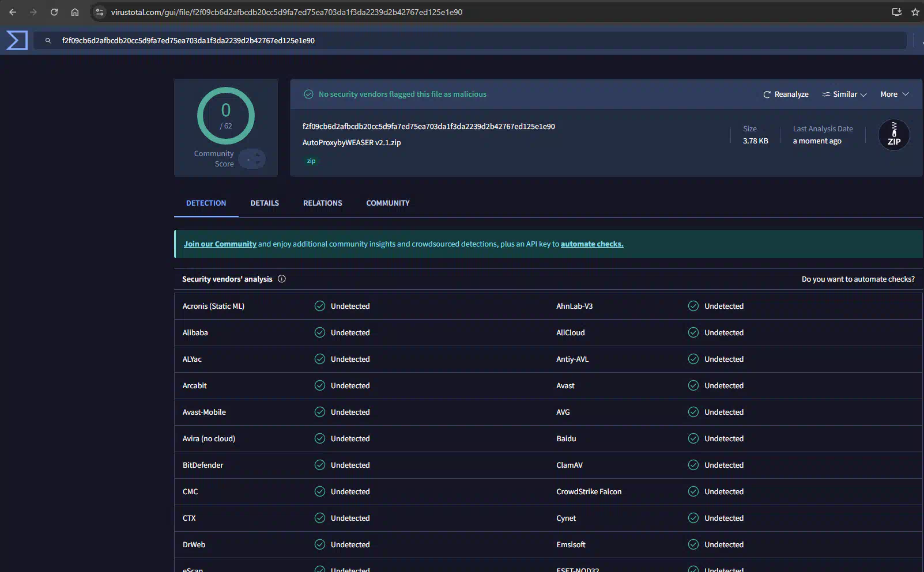Click the Acronis (Static ML) undetected check icon

click(320, 306)
